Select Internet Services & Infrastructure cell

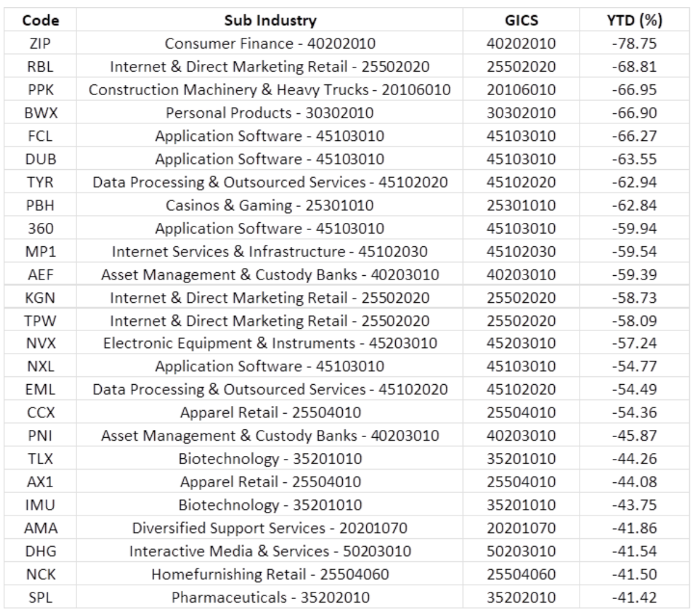(270, 251)
